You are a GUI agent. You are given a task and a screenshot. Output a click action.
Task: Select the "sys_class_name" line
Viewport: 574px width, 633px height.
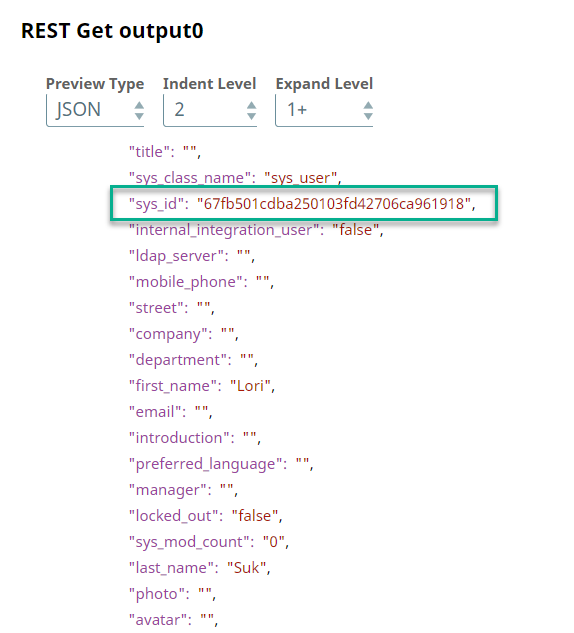click(x=235, y=178)
